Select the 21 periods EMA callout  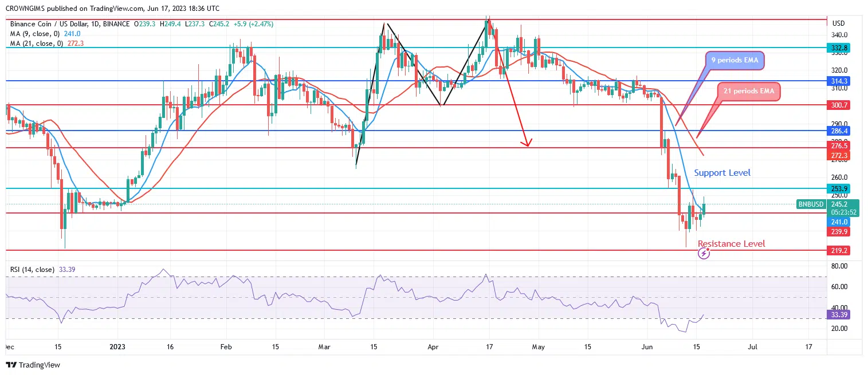[748, 91]
